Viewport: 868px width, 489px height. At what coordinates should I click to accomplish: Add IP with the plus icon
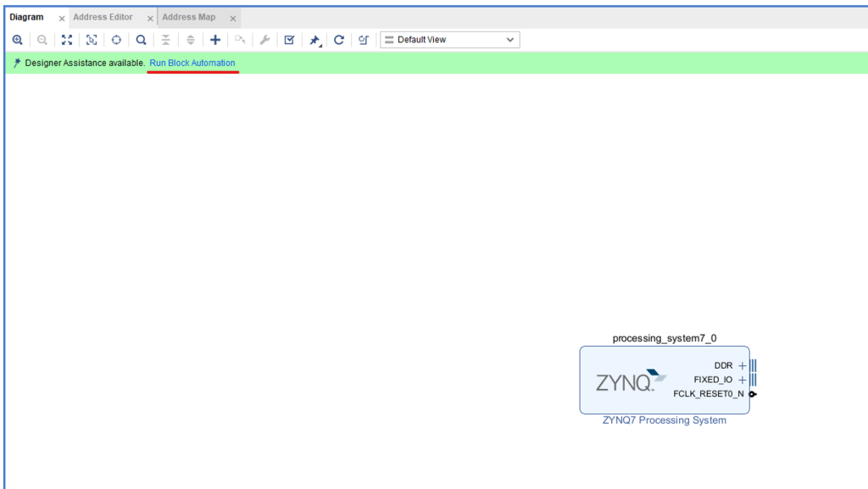tap(215, 40)
